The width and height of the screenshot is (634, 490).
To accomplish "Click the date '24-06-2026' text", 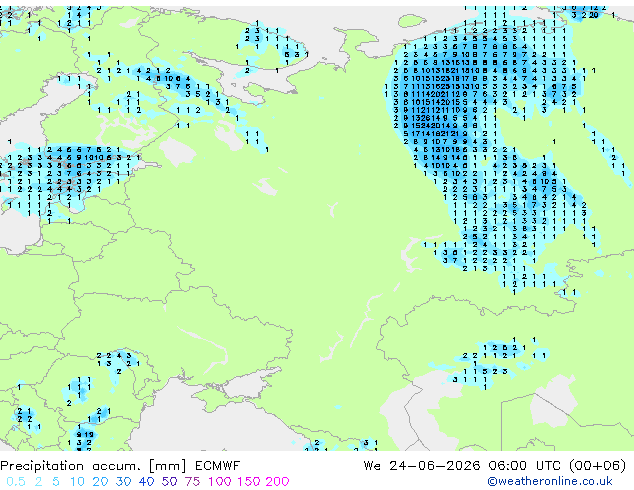I will click(x=435, y=466).
